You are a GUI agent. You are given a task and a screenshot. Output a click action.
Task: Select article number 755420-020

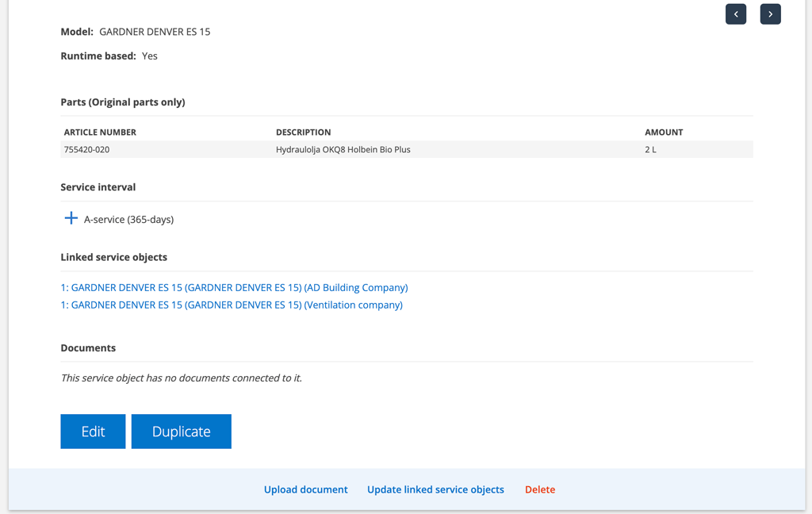(x=86, y=150)
